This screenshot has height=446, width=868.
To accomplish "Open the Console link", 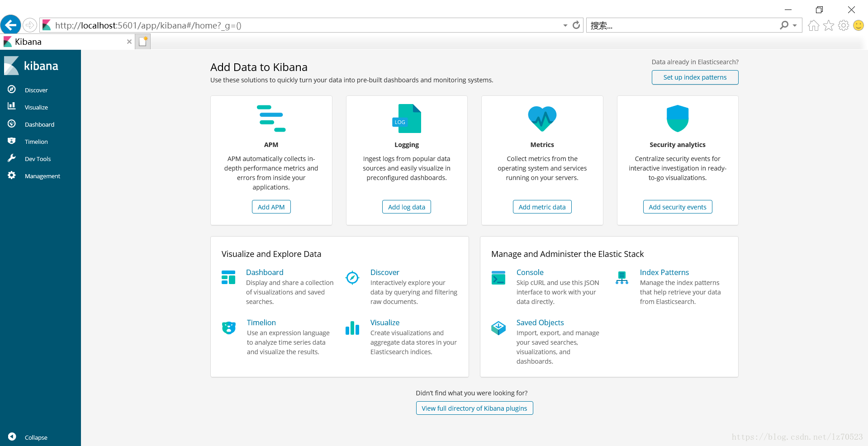I will coord(530,272).
